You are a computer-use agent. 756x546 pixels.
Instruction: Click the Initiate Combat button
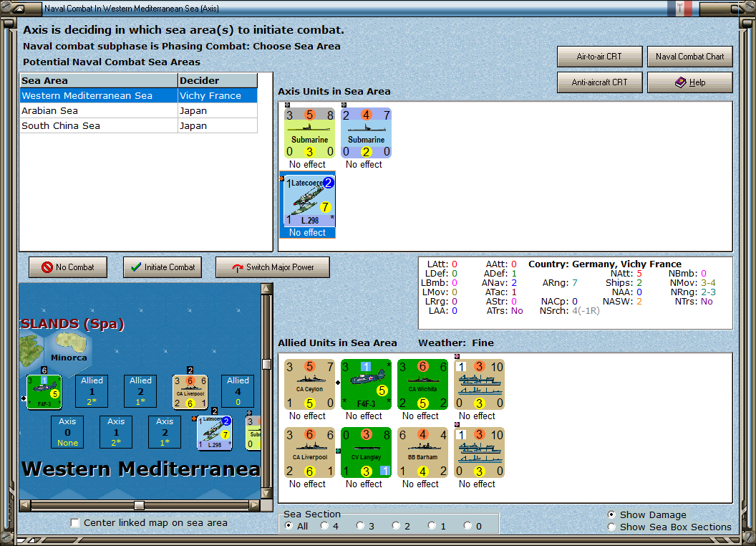click(163, 267)
